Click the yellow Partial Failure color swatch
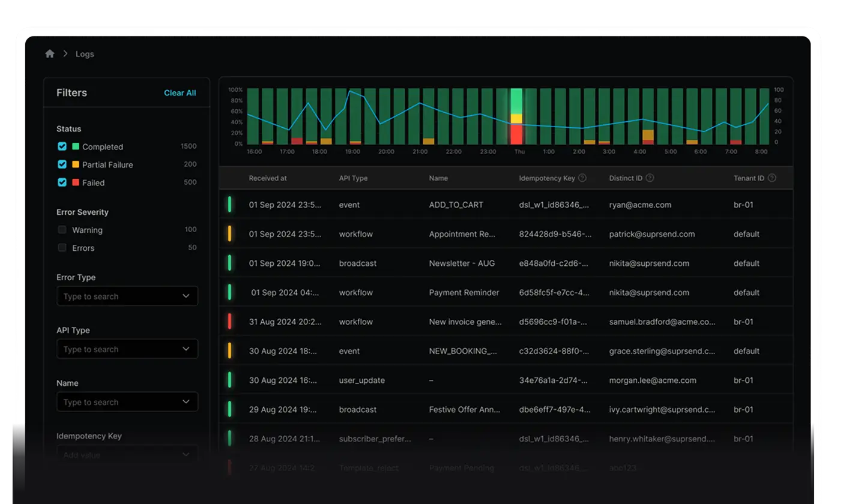This screenshot has width=852, height=504. (x=76, y=164)
